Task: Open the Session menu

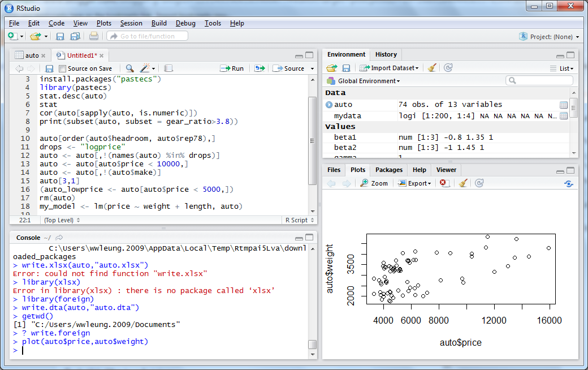Action: pyautogui.click(x=131, y=23)
